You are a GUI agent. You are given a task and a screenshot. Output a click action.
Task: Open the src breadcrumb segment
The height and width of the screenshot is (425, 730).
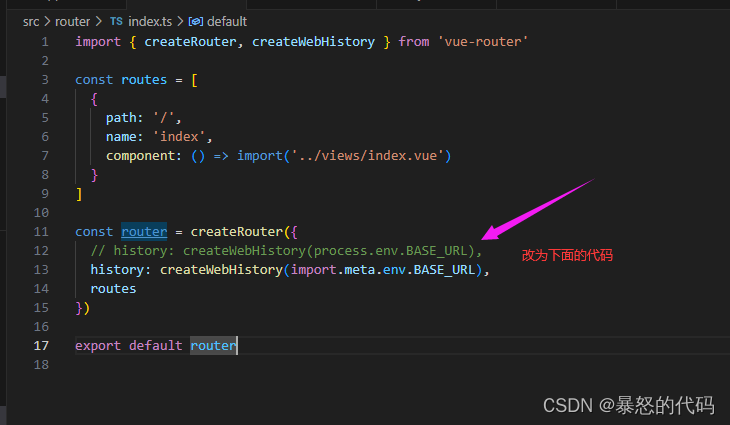pyautogui.click(x=31, y=21)
